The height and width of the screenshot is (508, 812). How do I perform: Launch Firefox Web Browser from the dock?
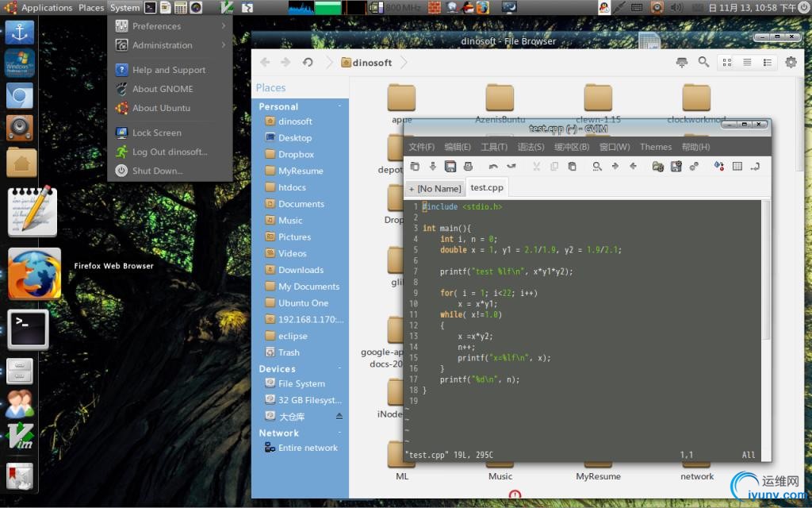click(33, 272)
